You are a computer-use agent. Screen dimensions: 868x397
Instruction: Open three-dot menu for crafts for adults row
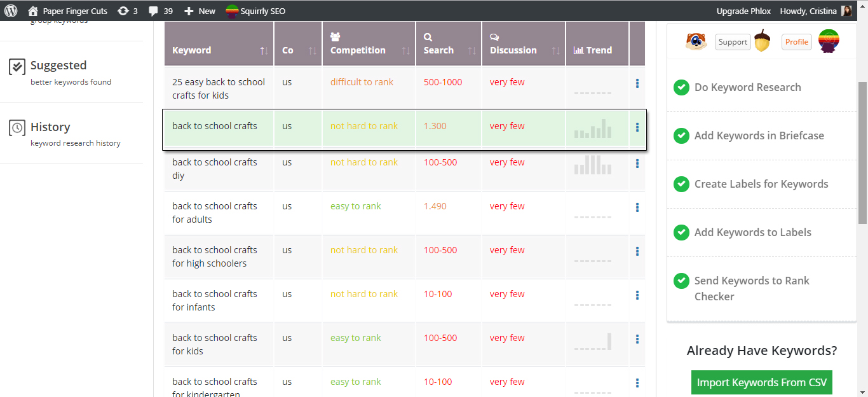(x=637, y=207)
